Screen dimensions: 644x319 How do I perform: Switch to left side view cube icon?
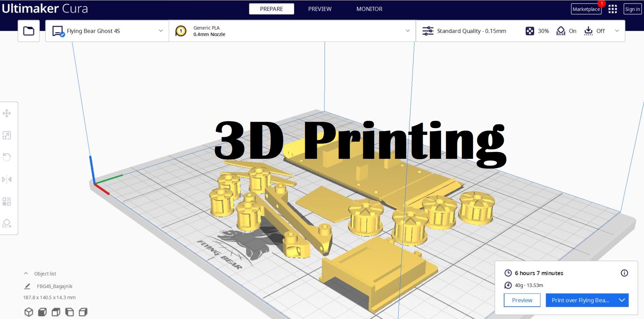(70, 312)
